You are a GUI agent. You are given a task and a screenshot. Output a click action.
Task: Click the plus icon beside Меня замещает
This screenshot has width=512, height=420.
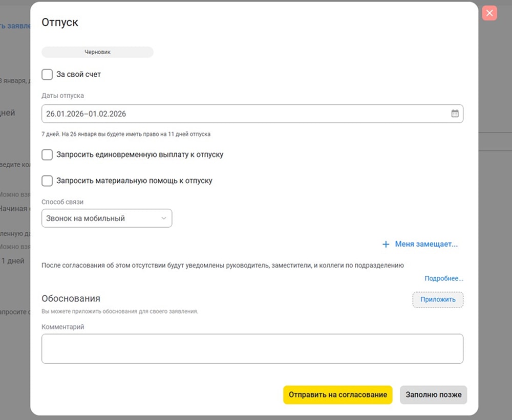386,245
